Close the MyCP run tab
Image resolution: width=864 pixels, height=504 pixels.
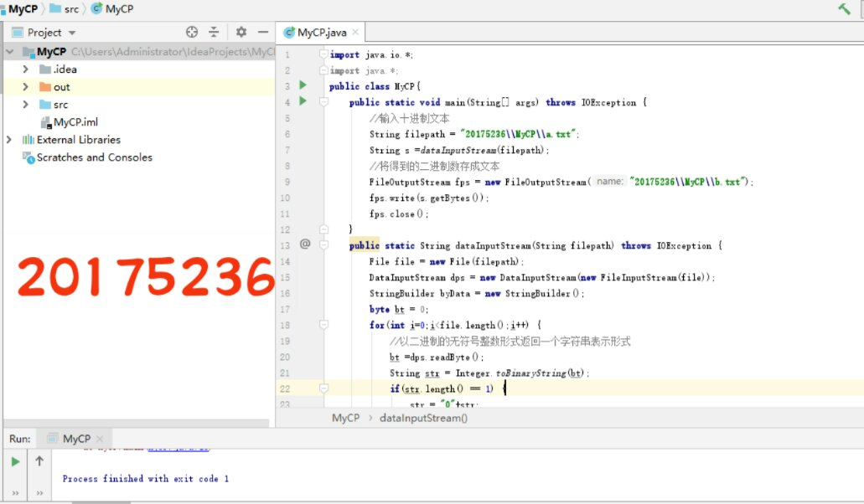[x=100, y=439]
